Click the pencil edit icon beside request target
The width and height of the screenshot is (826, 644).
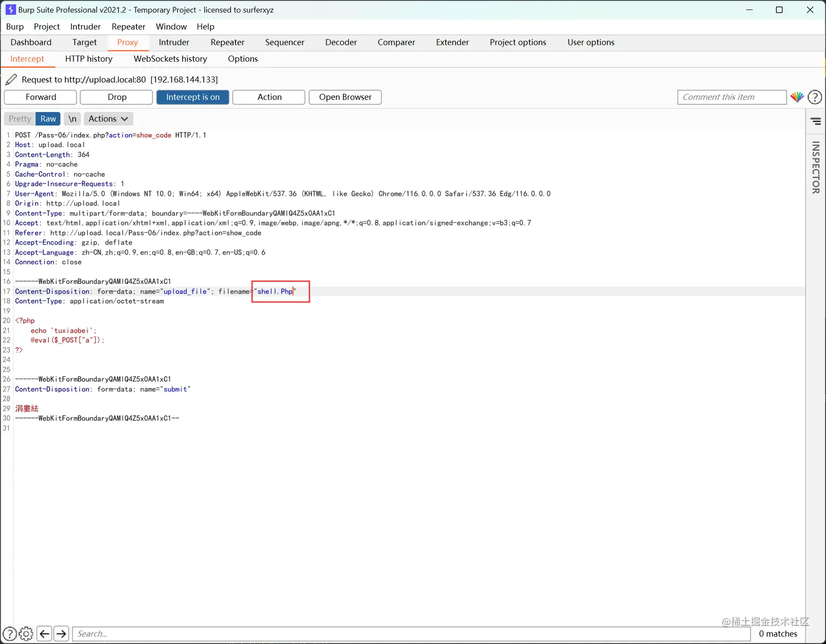click(11, 80)
